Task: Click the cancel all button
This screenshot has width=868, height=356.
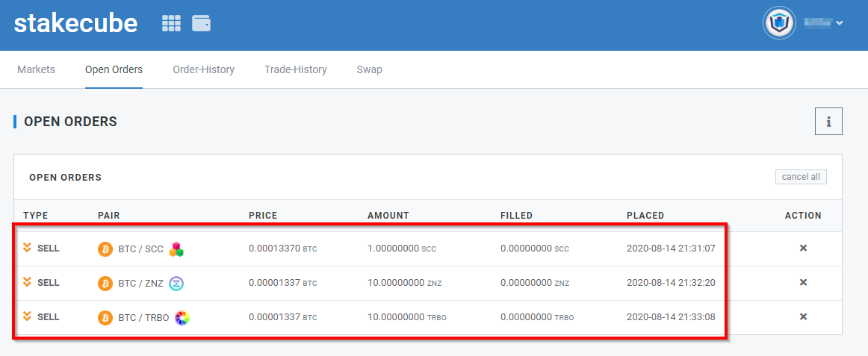Action: point(801,177)
